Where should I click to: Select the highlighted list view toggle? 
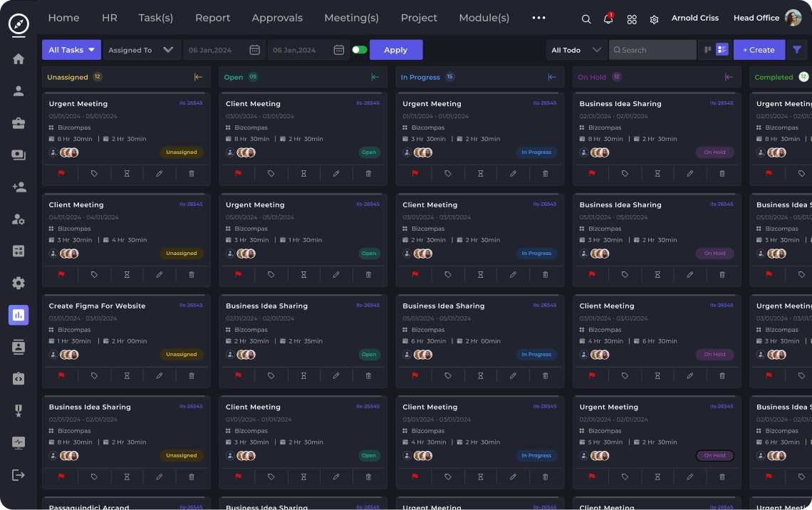click(x=722, y=50)
